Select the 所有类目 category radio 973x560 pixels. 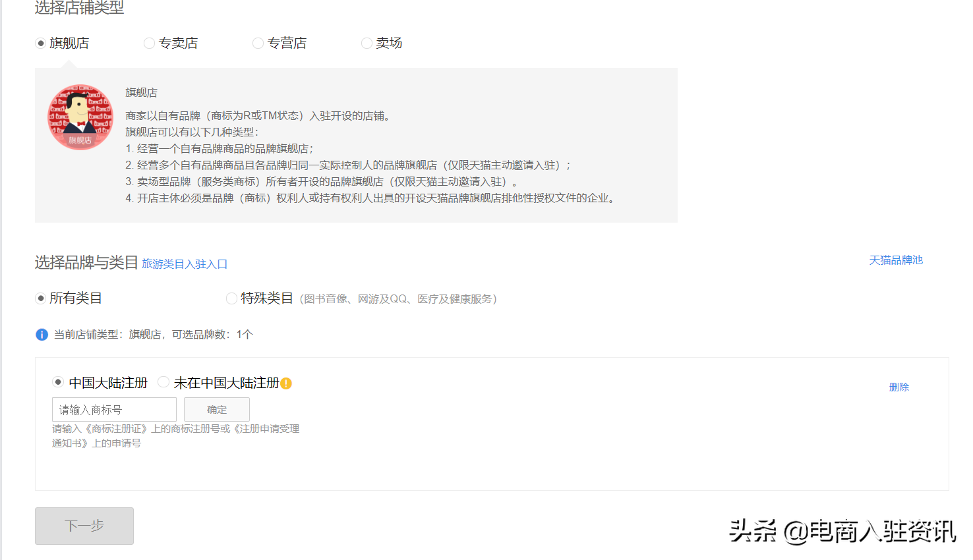pos(41,298)
